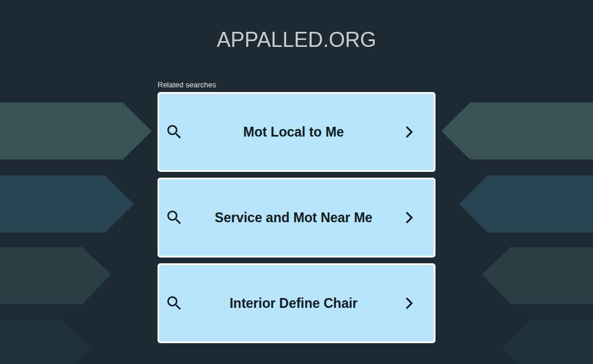
Task: Open the Mot Local to Me search result
Action: pos(294,132)
